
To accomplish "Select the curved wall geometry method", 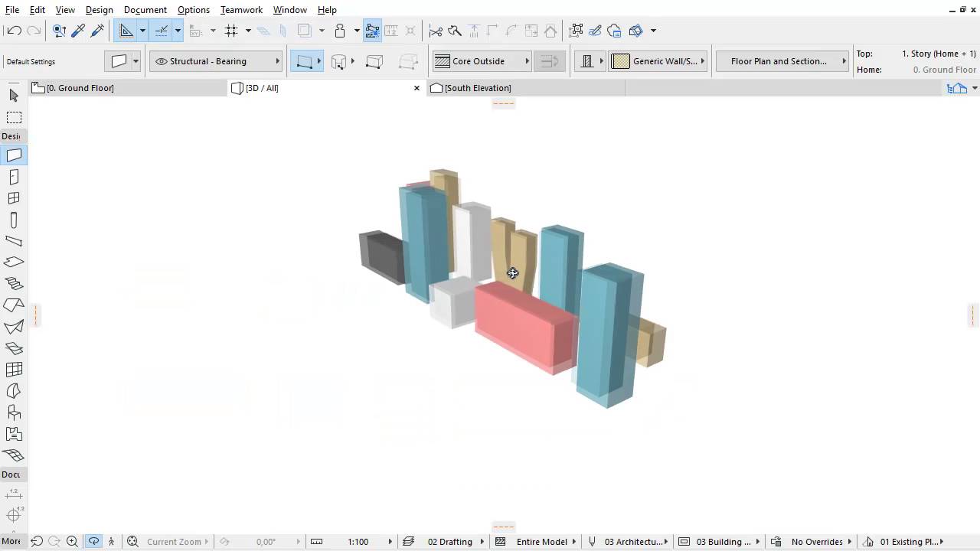I will point(338,61).
